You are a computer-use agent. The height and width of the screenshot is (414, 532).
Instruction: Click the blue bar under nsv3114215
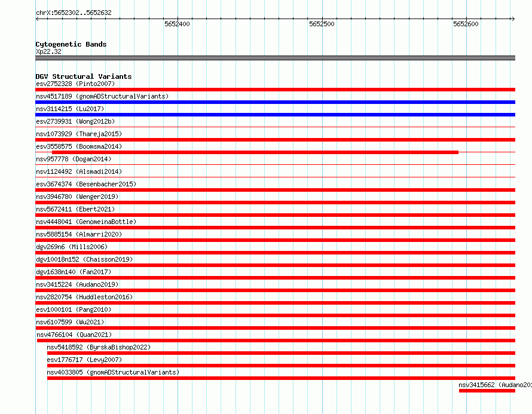pyautogui.click(x=275, y=115)
